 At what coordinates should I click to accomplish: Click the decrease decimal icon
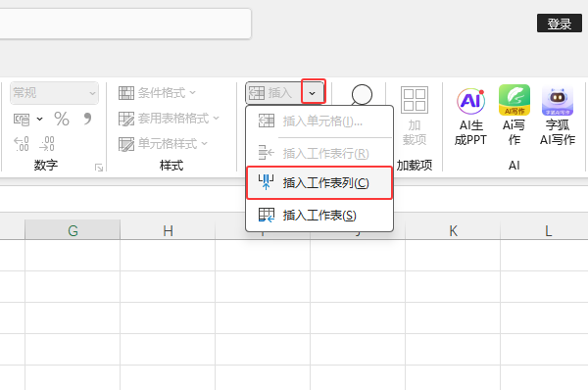[47, 144]
